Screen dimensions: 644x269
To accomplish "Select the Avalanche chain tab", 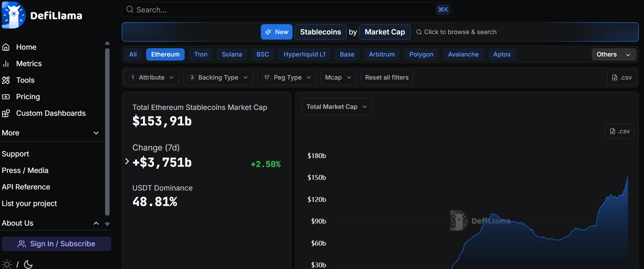I will click(x=463, y=54).
